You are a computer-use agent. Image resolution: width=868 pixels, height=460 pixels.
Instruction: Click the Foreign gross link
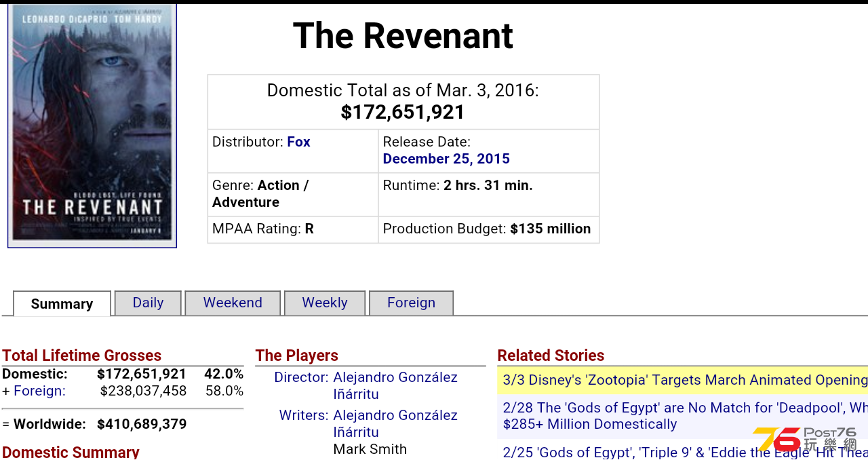(39, 391)
